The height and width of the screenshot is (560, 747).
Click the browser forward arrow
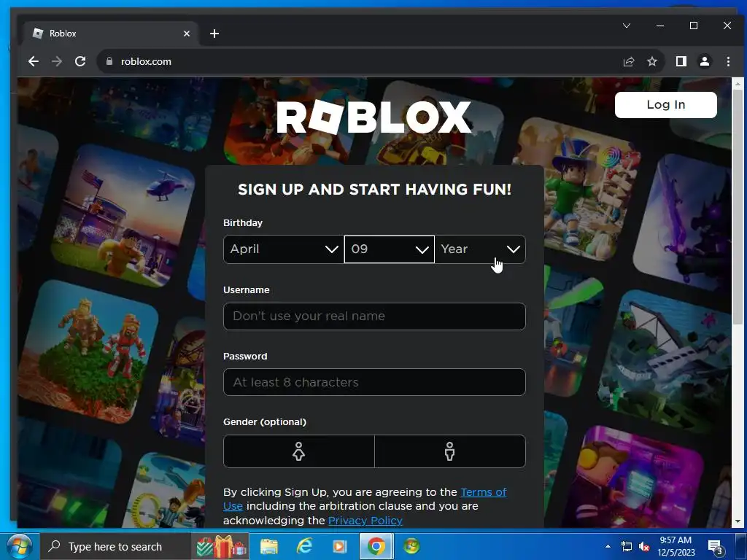tap(57, 61)
